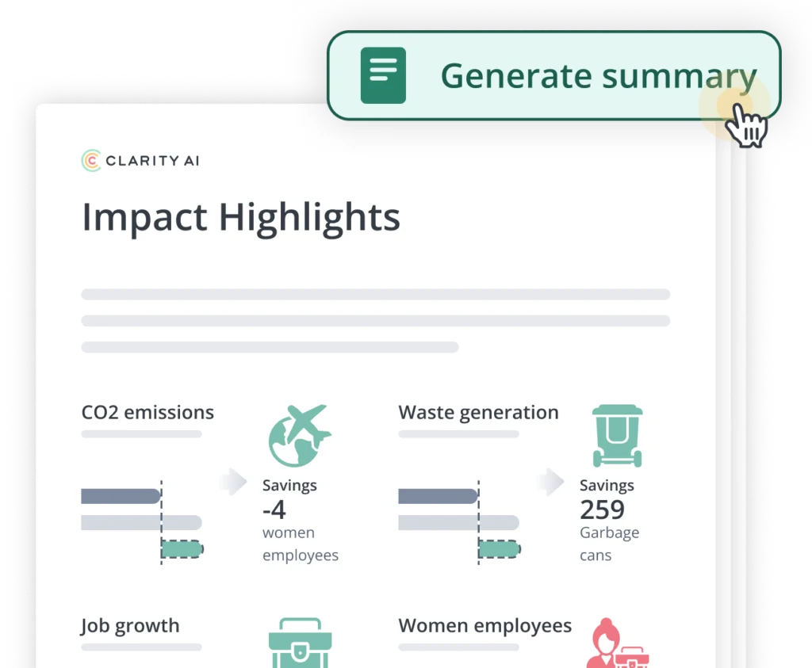
Task: Click the arrow beside CO2 emissions chart
Action: coord(233,481)
